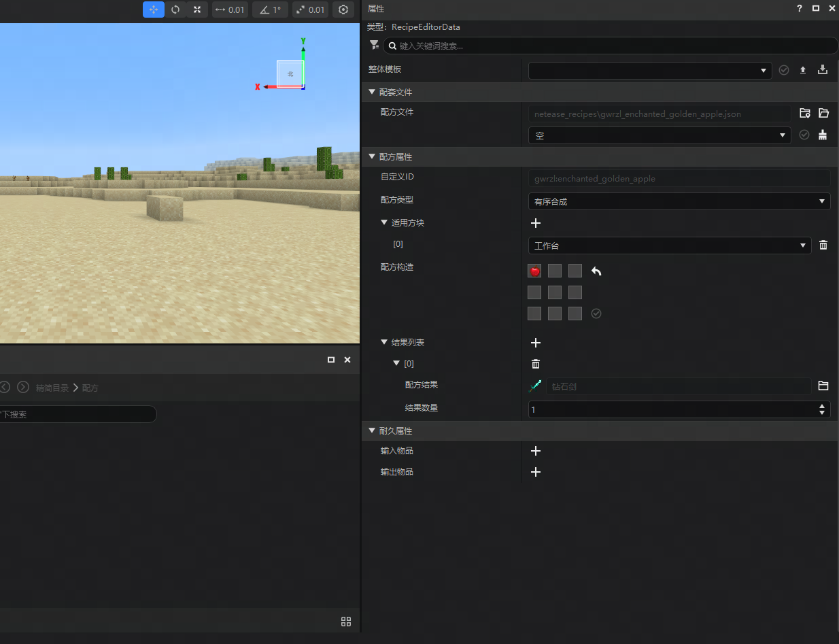Image resolution: width=839 pixels, height=644 pixels.
Task: Open rotation snap angle 1° setting
Action: pos(270,10)
